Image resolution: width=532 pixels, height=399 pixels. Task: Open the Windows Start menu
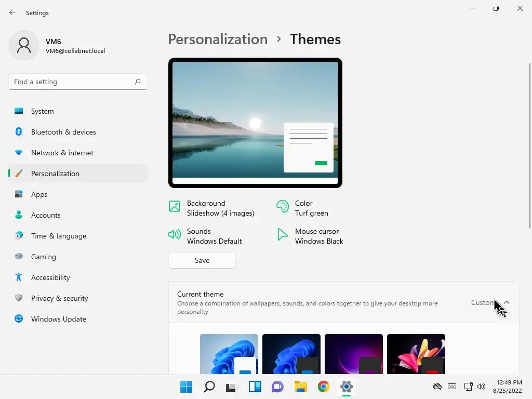pos(187,387)
